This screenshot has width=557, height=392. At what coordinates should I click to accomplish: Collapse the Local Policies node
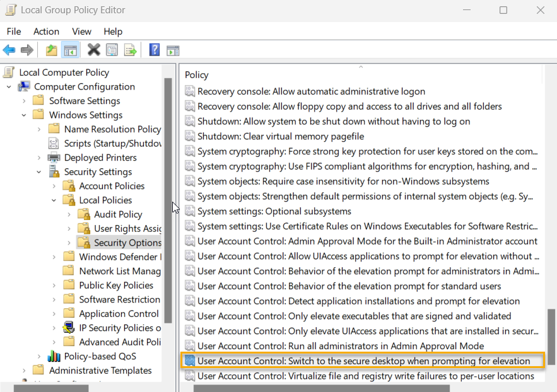tap(54, 200)
